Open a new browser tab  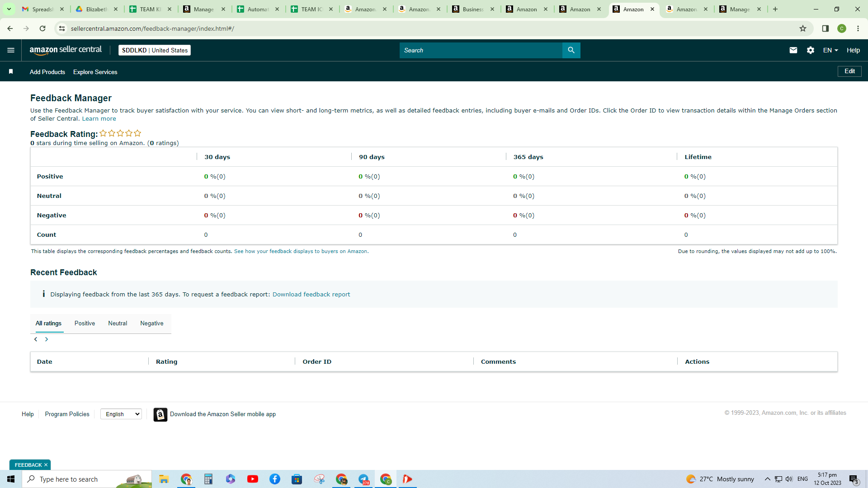point(775,9)
